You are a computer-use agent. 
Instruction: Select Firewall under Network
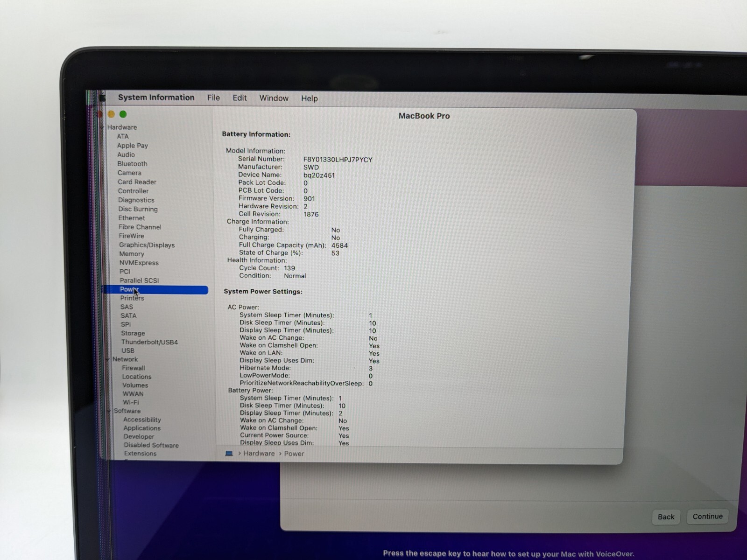133,368
